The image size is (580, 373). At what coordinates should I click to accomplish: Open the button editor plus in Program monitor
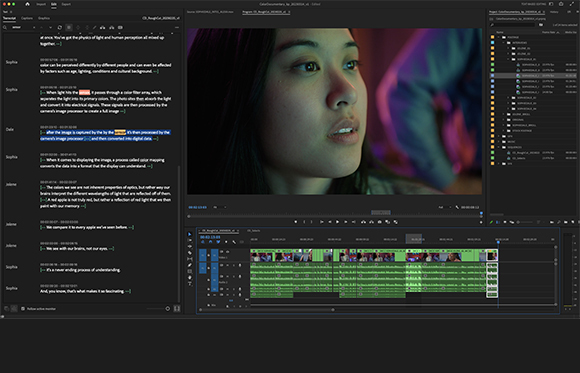(x=481, y=222)
